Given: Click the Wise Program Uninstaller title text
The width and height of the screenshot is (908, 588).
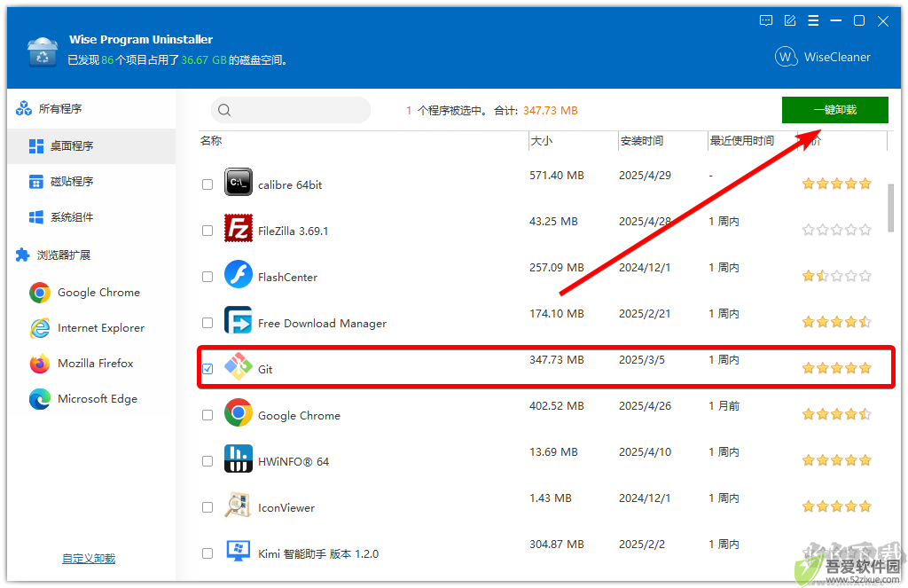Looking at the screenshot, I should point(141,39).
